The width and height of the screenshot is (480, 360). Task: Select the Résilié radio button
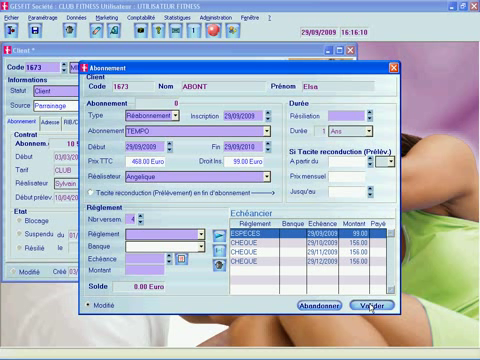click(19, 248)
